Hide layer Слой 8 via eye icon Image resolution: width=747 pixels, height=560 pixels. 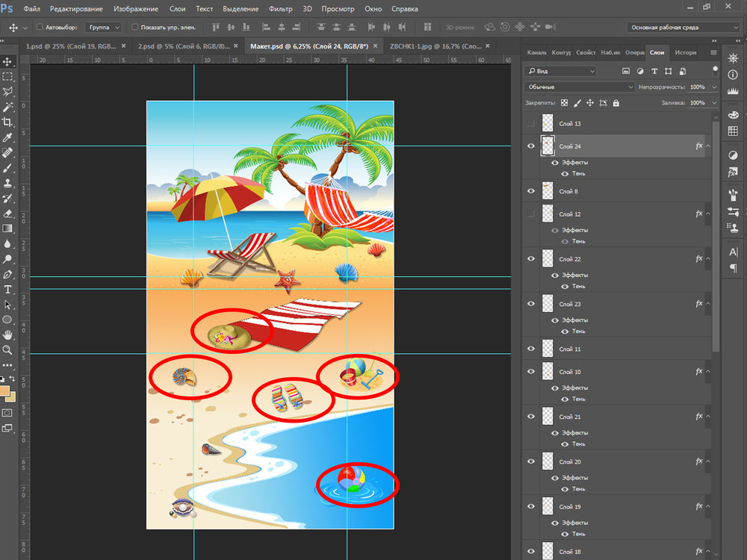531,191
